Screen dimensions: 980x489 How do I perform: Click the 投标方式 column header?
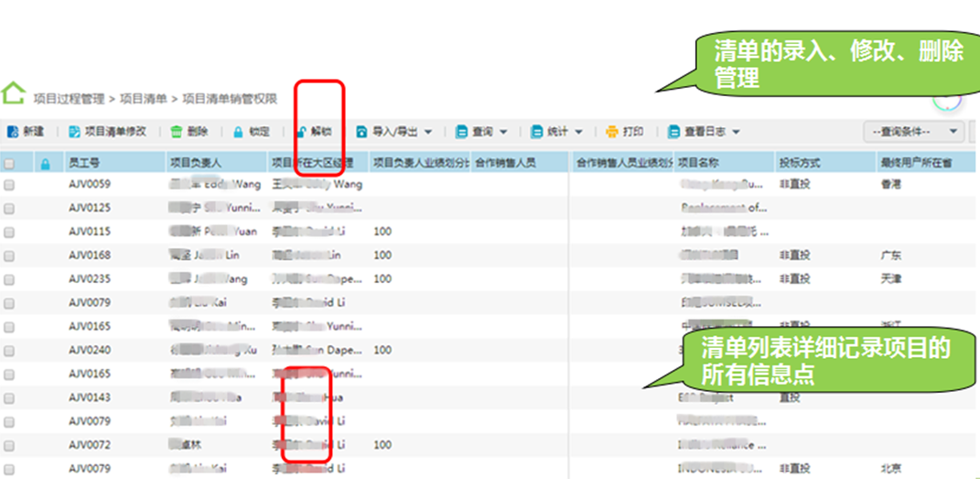click(x=800, y=163)
